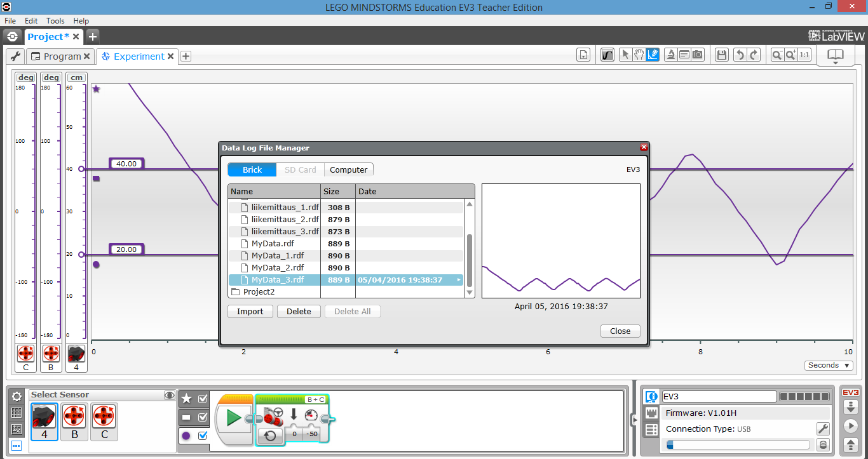This screenshot has height=459, width=868.
Task: Select motor rotation sensor C
Action: tap(104, 422)
